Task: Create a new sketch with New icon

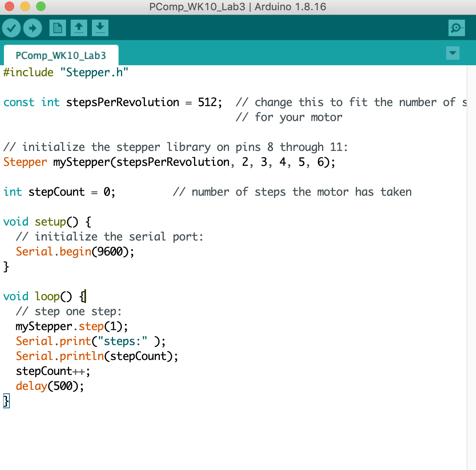Action: [58, 28]
